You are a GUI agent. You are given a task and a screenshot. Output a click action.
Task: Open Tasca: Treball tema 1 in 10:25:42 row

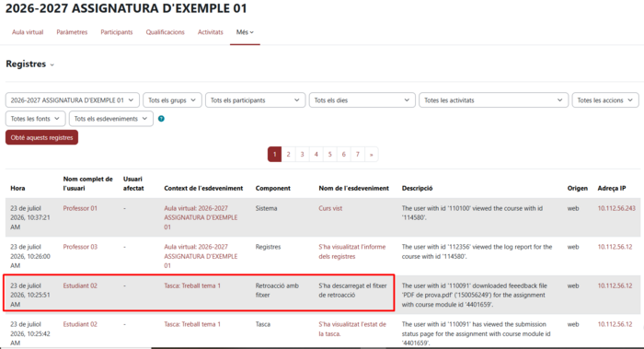[192, 324]
